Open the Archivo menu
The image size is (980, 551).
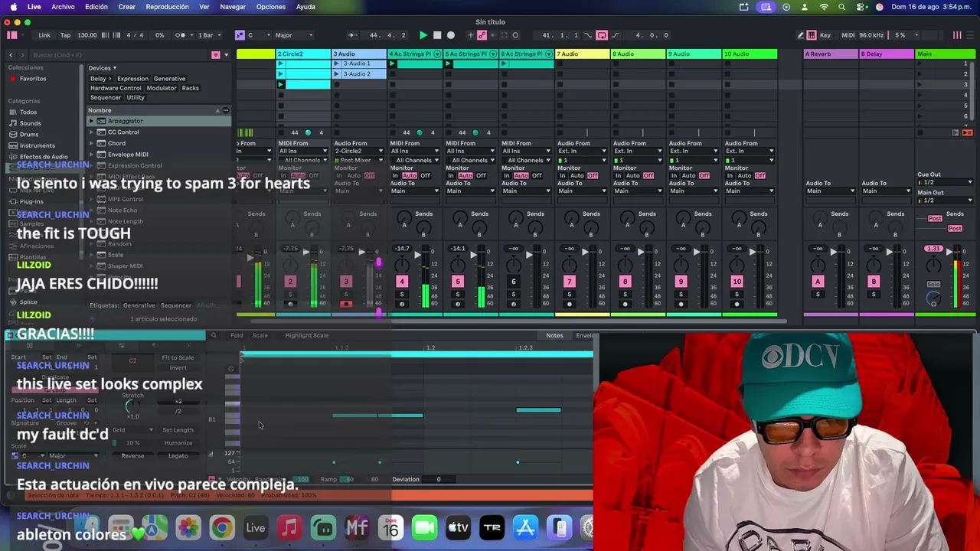[63, 7]
